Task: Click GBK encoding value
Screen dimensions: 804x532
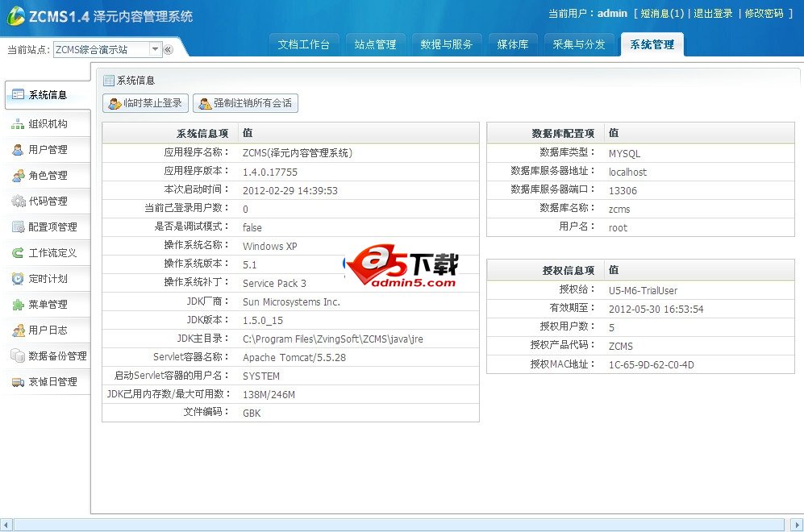Action: pyautogui.click(x=252, y=413)
